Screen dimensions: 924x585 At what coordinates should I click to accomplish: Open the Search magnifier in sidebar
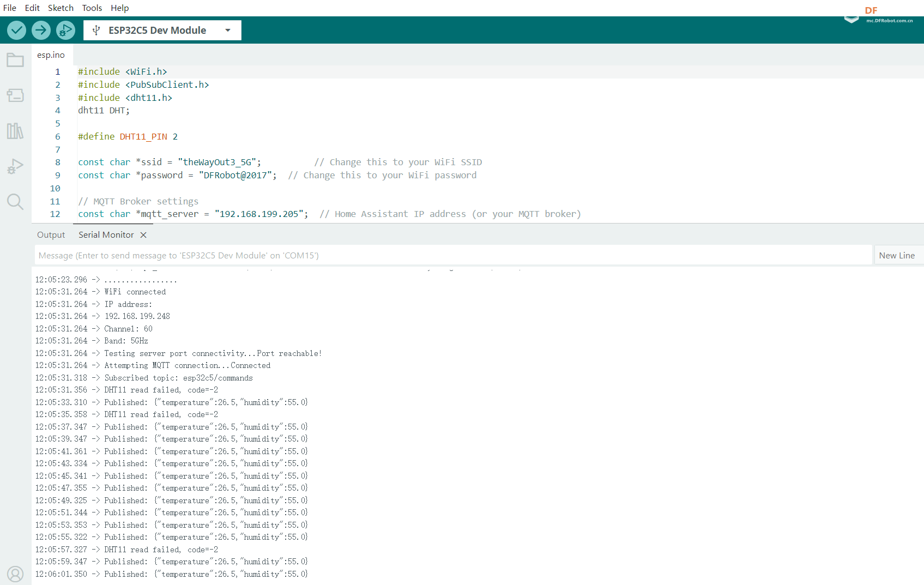click(15, 202)
